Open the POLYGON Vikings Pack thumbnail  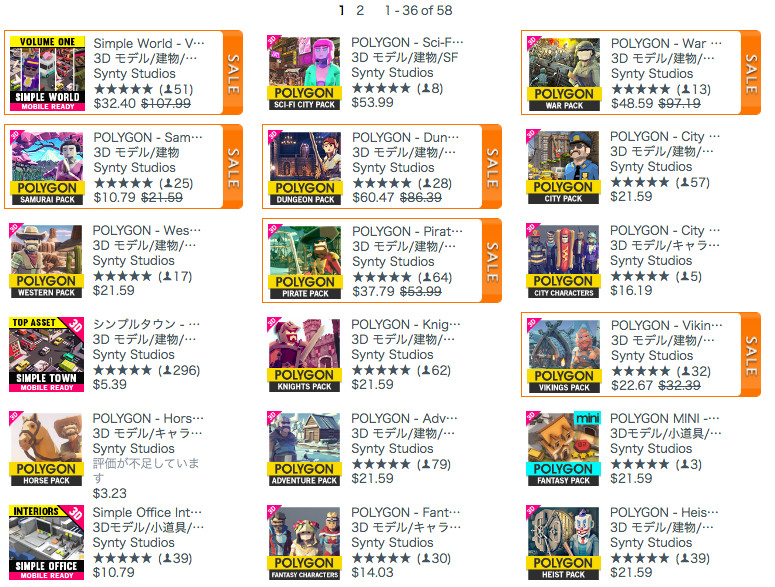[x=564, y=356]
